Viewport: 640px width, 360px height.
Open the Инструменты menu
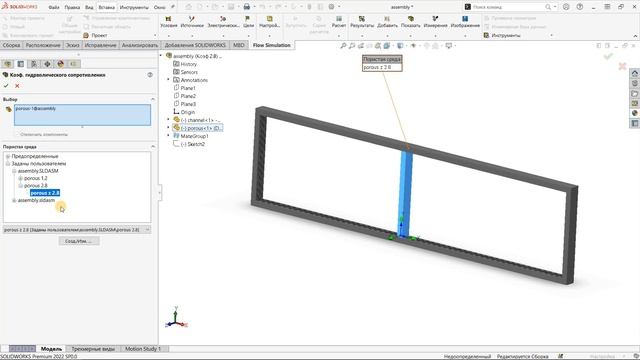[134, 7]
